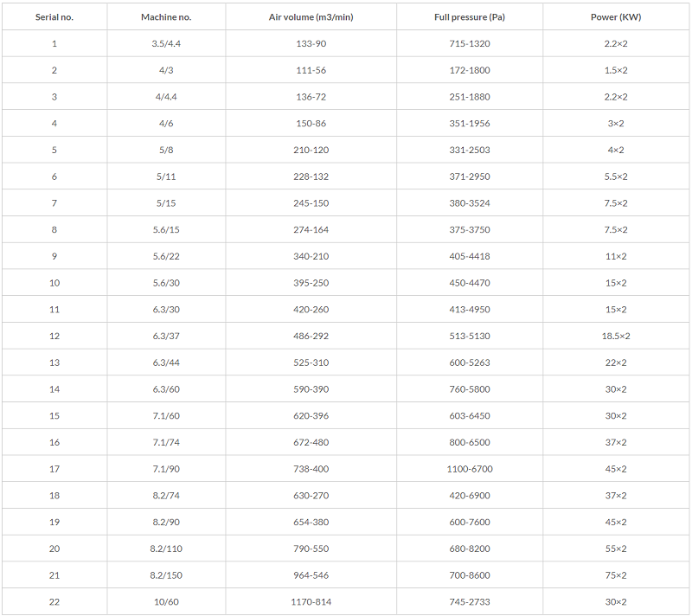Select machine number cell 3.5/4.4
Viewport: 692px width, 616px height.
pyautogui.click(x=166, y=43)
